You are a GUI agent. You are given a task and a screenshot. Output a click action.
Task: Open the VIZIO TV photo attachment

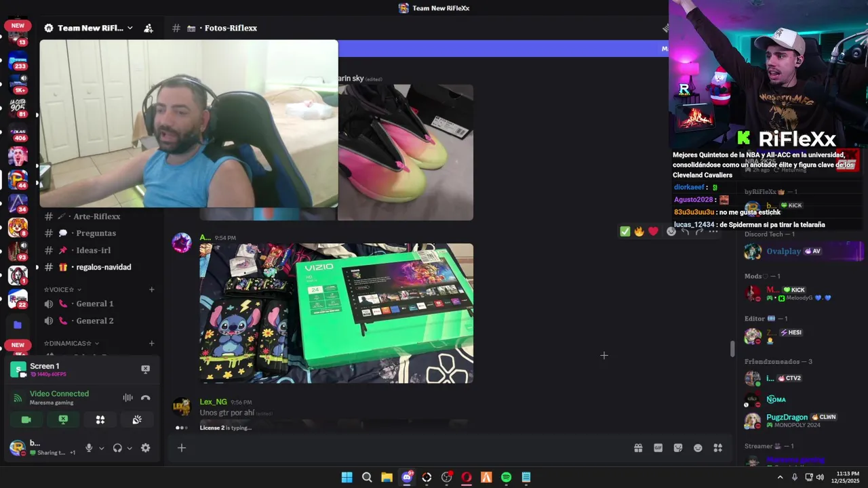pyautogui.click(x=336, y=313)
